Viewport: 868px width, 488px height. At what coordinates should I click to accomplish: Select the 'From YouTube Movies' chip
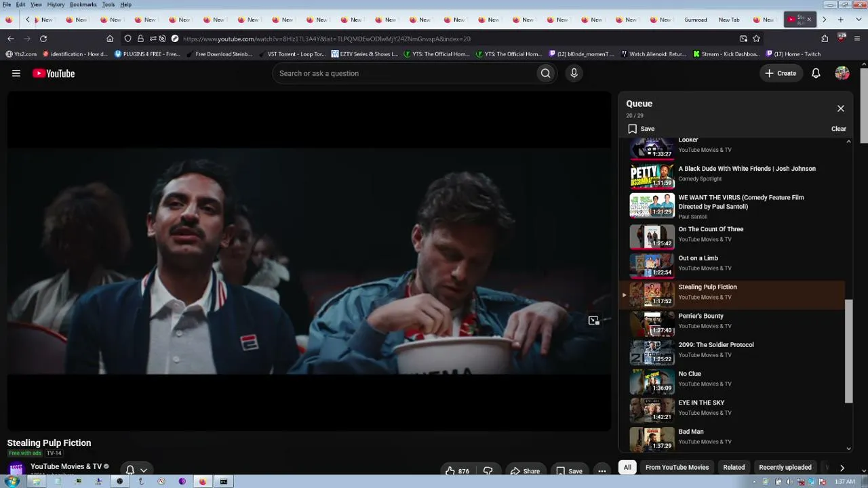[677, 467]
